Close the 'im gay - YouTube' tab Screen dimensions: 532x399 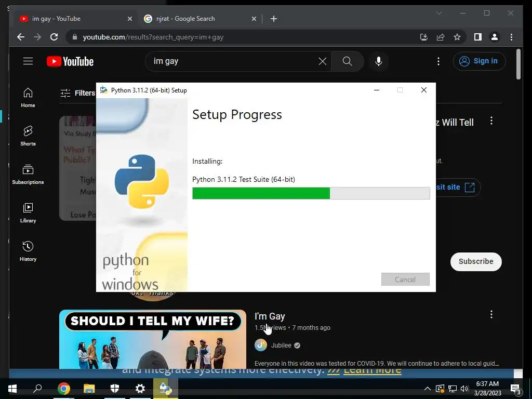129,19
